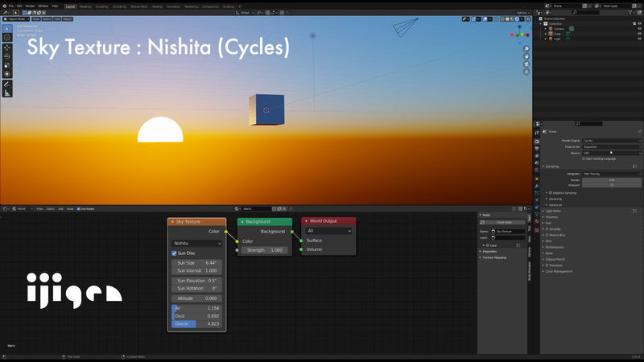Open the Feature Set dropdown
Screen dimensions: 644x362
[612, 147]
